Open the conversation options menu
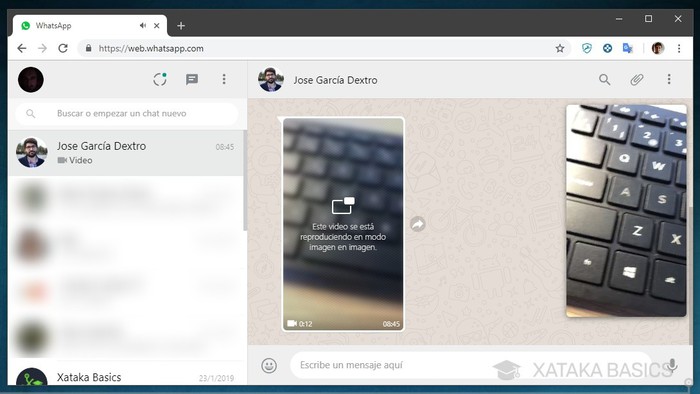 click(669, 79)
